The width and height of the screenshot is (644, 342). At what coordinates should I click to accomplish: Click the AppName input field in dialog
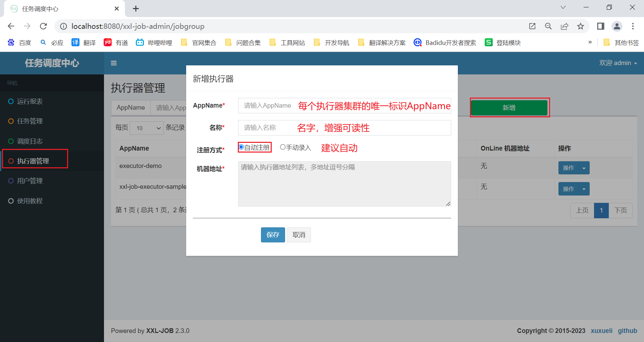[344, 106]
